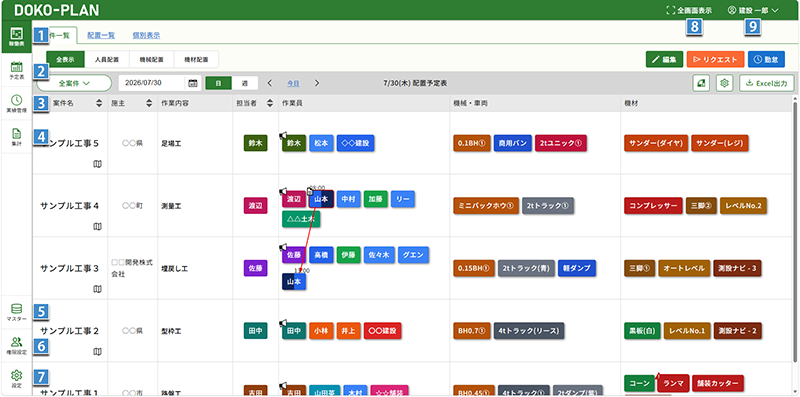800x397 pixels.
Task: Export with the Excel出力 button
Action: (x=767, y=83)
